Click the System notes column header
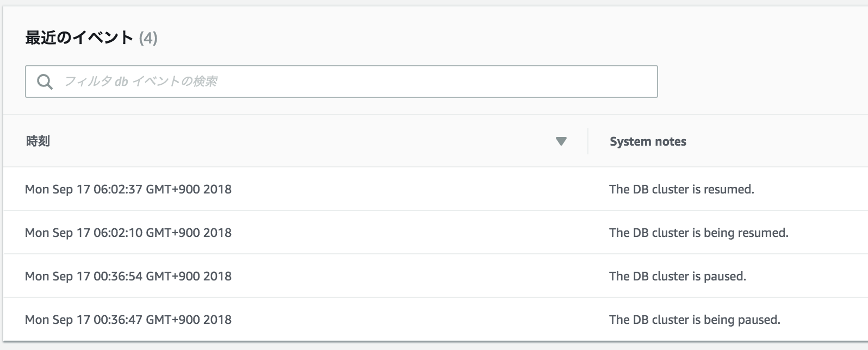 click(x=648, y=141)
